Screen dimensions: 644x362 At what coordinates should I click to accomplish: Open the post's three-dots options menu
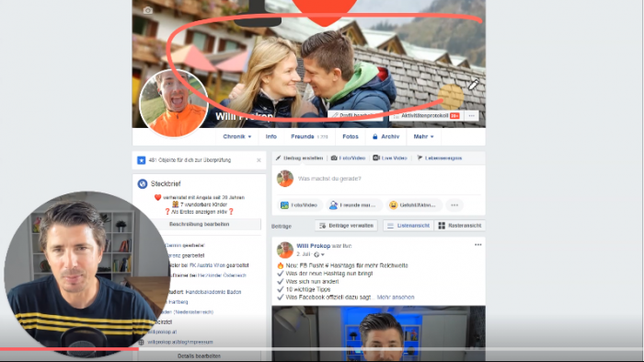coord(478,245)
